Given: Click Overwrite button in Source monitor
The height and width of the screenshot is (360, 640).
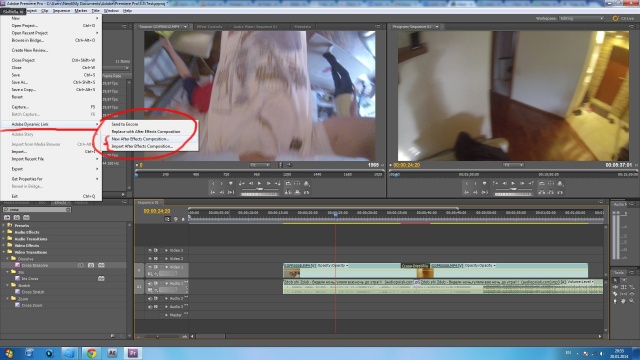Looking at the screenshot, I should [x=297, y=192].
